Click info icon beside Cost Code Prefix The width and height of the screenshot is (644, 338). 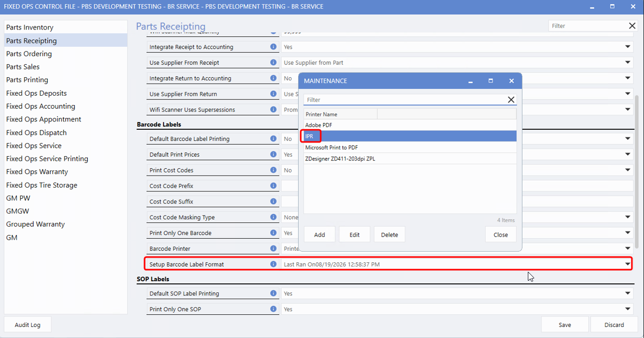coord(273,186)
